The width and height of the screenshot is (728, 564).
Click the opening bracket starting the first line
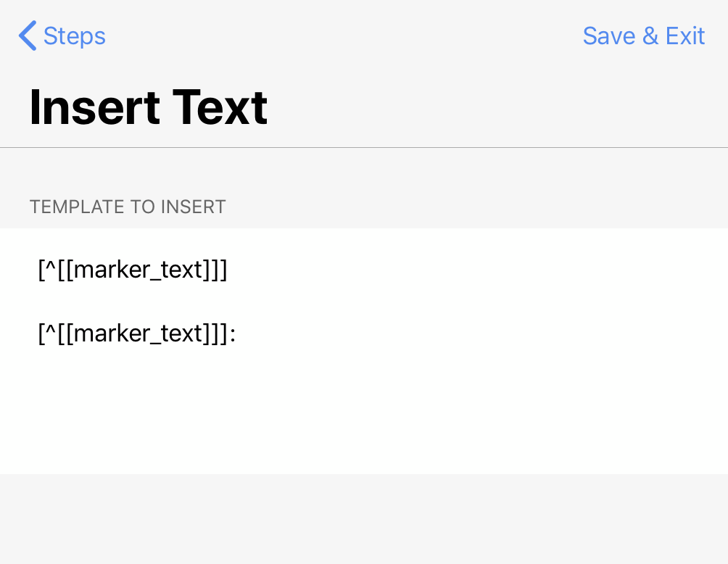pos(41,270)
